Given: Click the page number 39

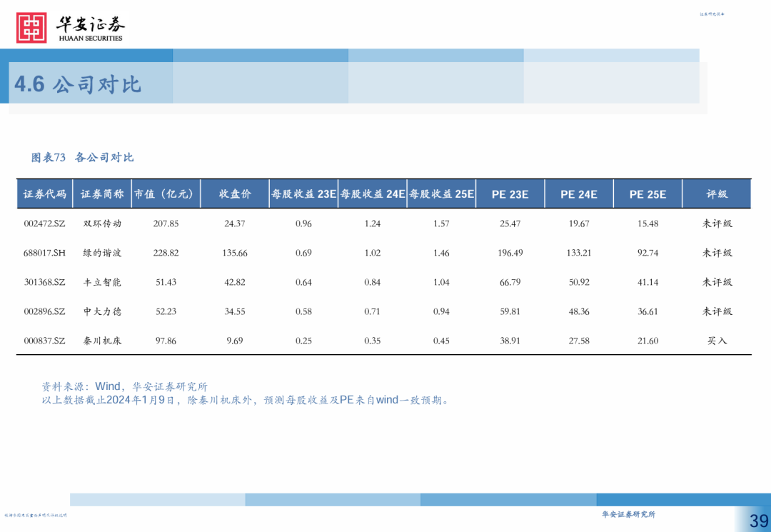Looking at the screenshot, I should point(759,521).
